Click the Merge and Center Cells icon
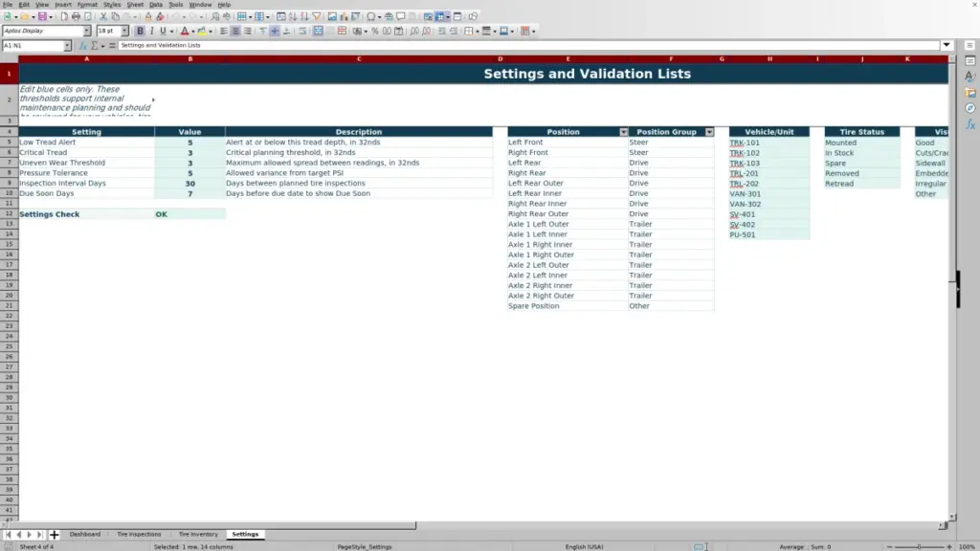This screenshot has width=980, height=551. pos(318,31)
